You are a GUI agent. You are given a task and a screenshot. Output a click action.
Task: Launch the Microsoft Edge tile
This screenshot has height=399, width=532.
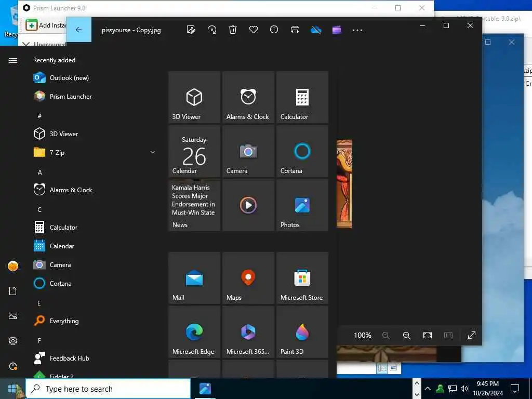coord(194,332)
